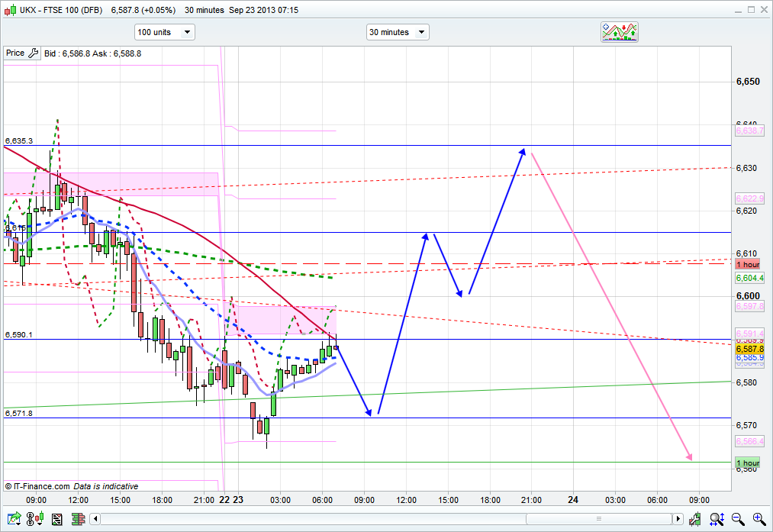Image resolution: width=773 pixels, height=532 pixels.
Task: Open the indicators and trading systems button
Action: (x=619, y=32)
